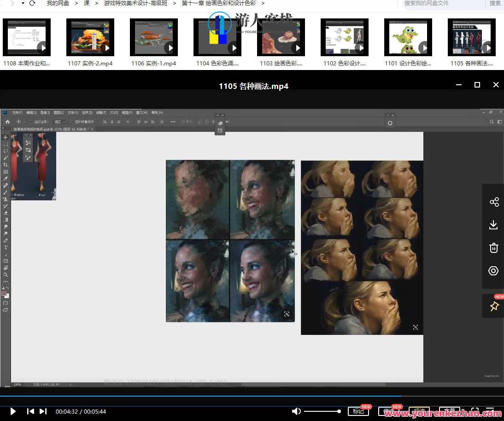
Task: Click the download icon on the right sidebar
Action: click(493, 225)
